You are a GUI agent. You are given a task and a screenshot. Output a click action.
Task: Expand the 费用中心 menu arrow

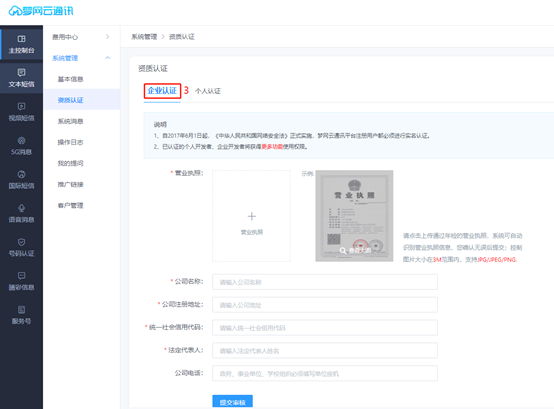pyautogui.click(x=107, y=37)
